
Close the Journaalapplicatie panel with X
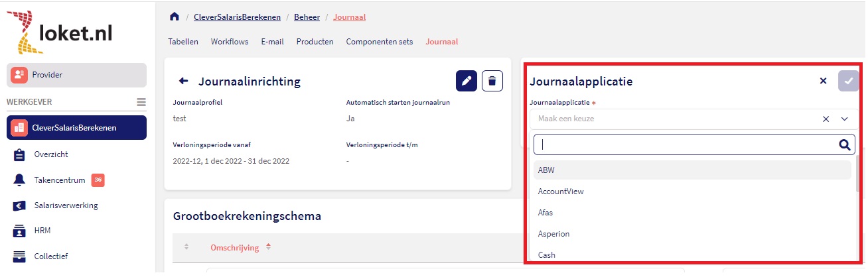pos(824,81)
